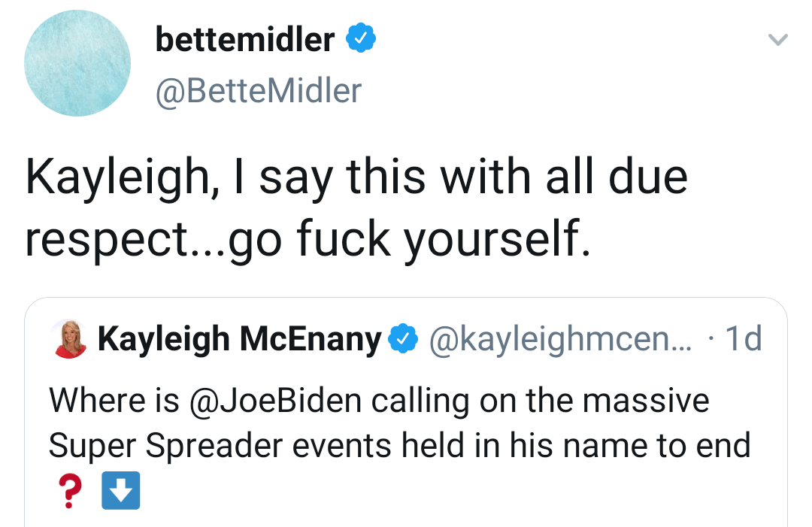Click the red question mark emoji

pyautogui.click(x=70, y=490)
